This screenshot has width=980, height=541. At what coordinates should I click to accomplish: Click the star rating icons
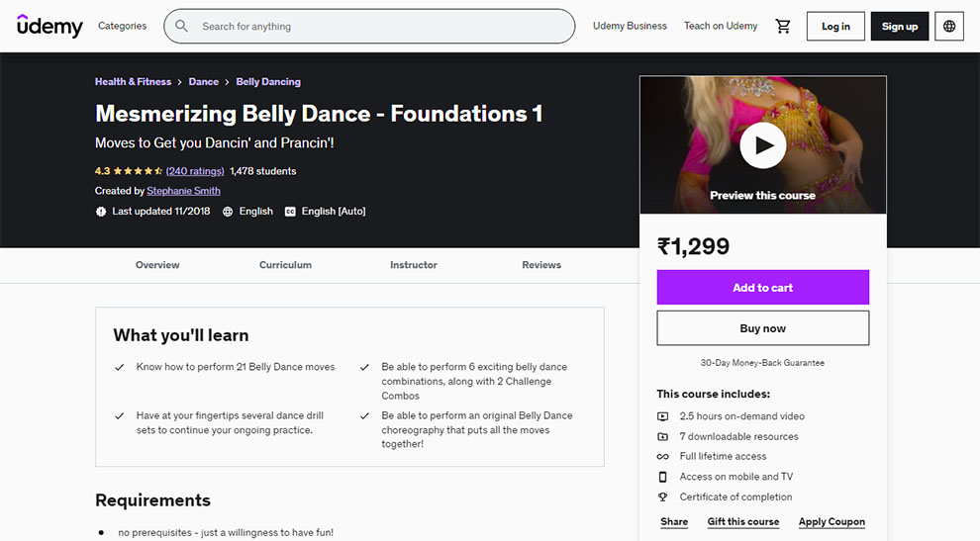click(x=138, y=171)
